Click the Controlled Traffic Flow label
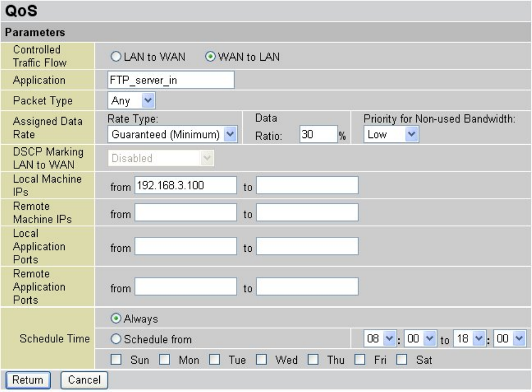532x392 pixels. [40, 56]
